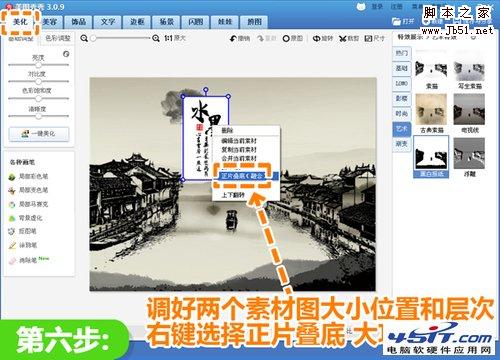Click the zoom in magnifier icon
Image resolution: width=500 pixels, height=360 pixels.
(156, 38)
